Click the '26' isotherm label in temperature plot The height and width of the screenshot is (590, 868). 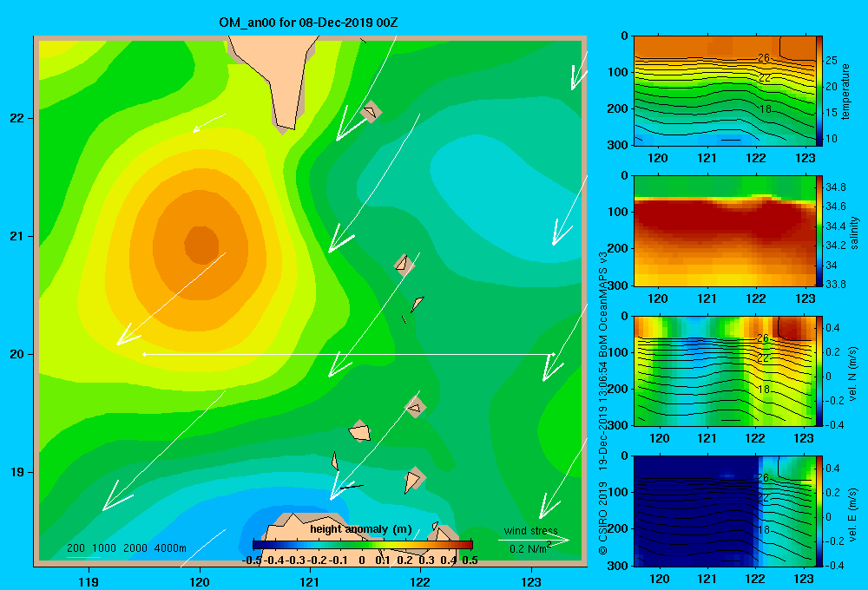tap(763, 57)
